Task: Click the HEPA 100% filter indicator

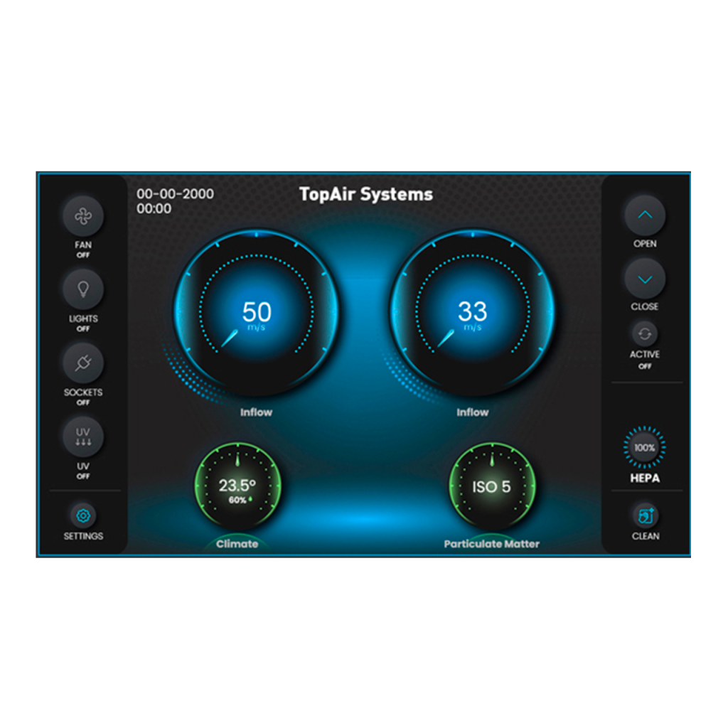Action: tap(645, 448)
